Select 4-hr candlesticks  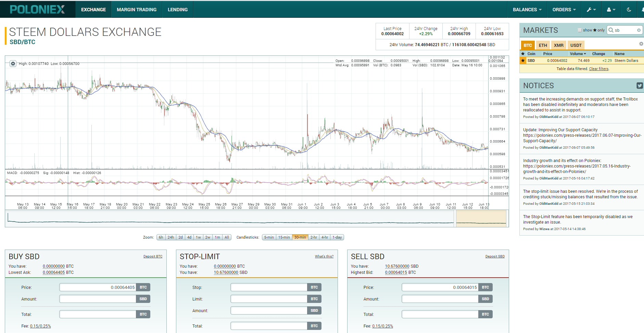(x=325, y=237)
